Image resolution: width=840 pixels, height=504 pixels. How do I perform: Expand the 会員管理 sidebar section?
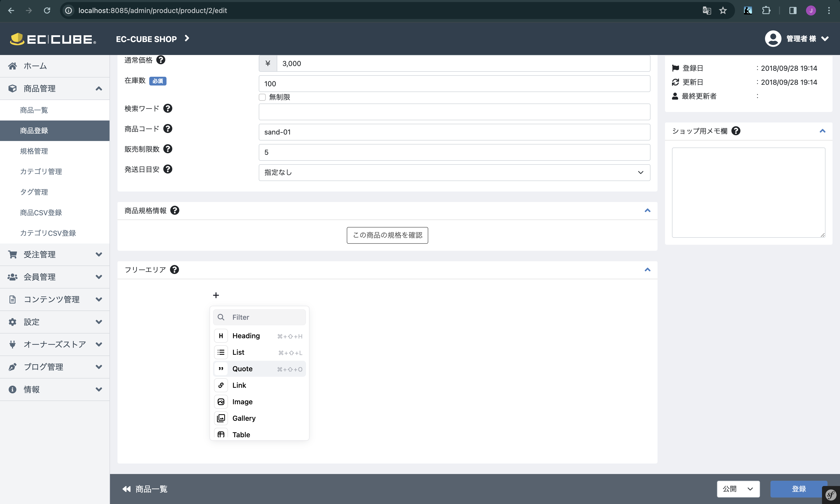[x=55, y=277]
